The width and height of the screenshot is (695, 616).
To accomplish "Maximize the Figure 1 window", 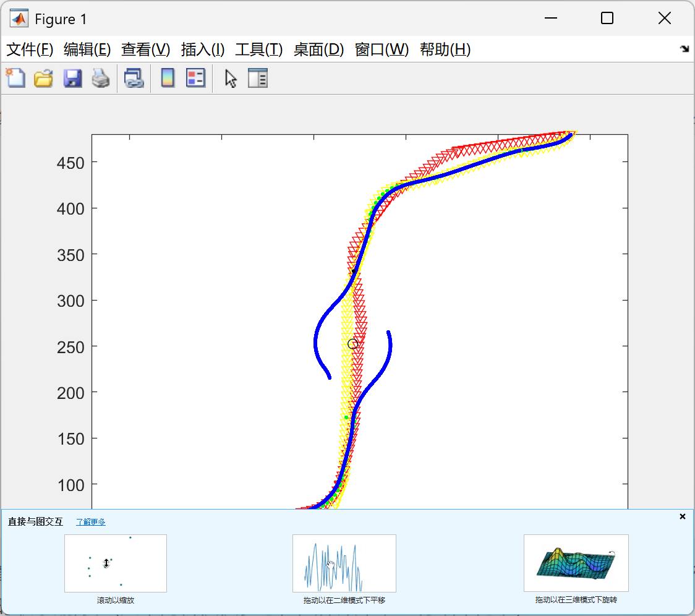I will (x=607, y=18).
